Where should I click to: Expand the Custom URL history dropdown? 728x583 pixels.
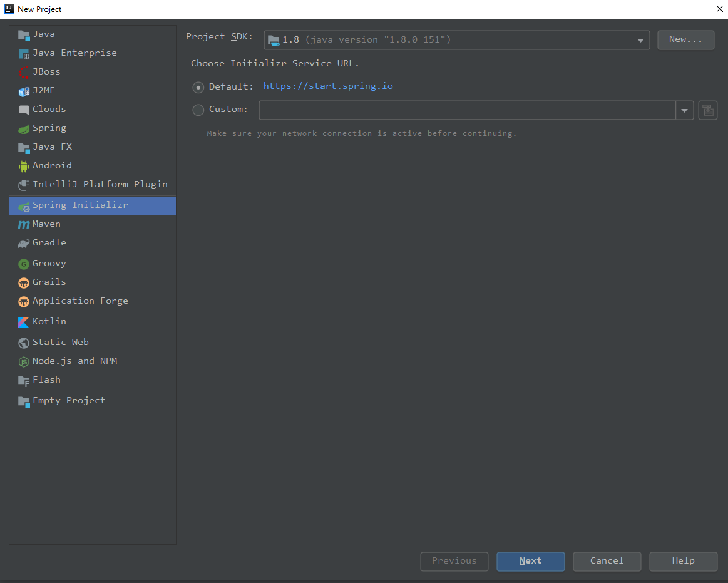click(684, 110)
